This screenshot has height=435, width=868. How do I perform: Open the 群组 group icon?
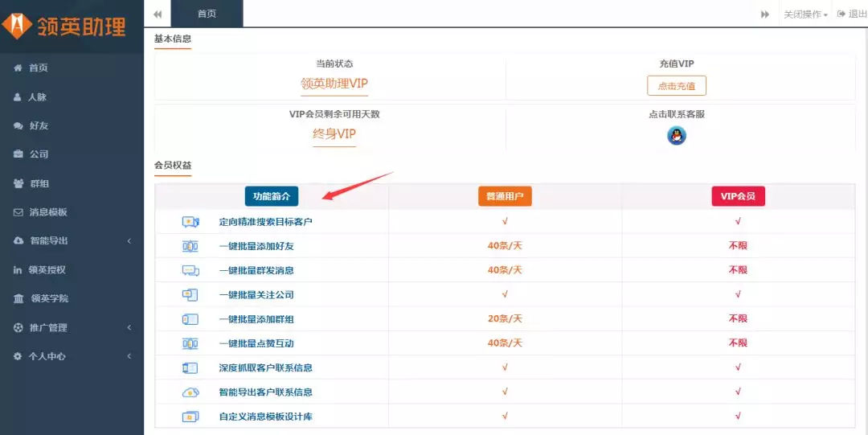click(x=18, y=183)
